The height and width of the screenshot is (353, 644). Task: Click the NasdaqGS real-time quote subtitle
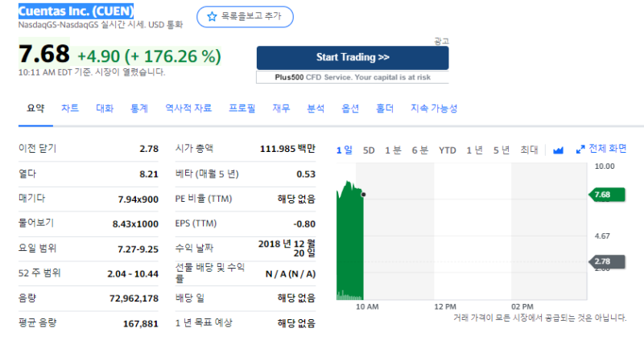(101, 25)
